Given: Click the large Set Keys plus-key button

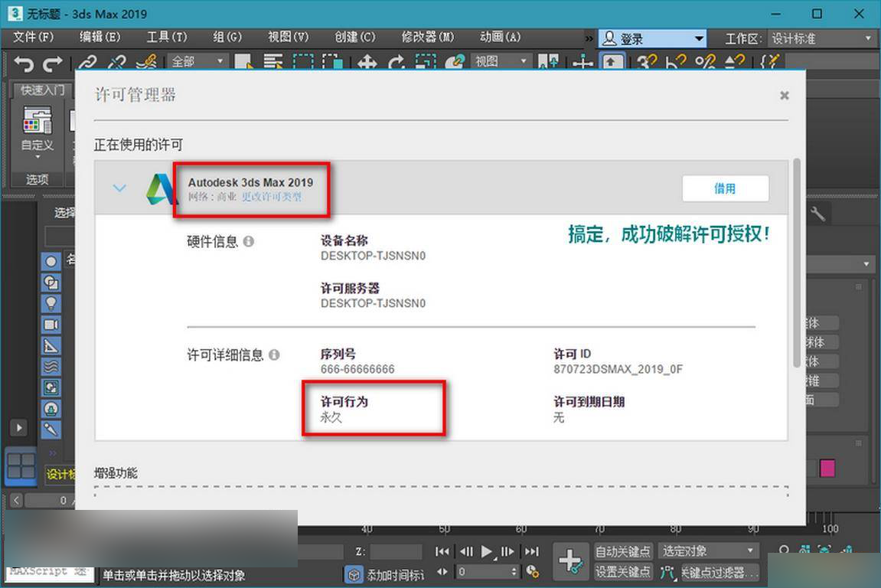Looking at the screenshot, I should coord(570,561).
